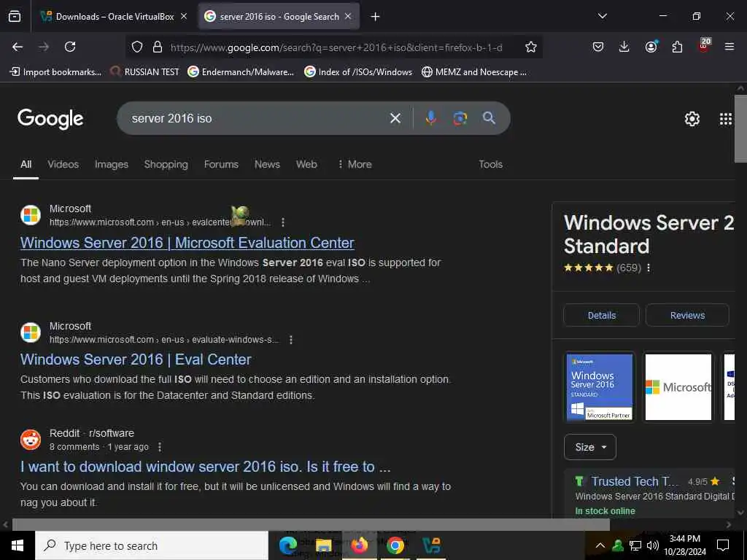Open Firefox application hamburger menu
Image resolution: width=747 pixels, height=560 pixels.
(729, 47)
